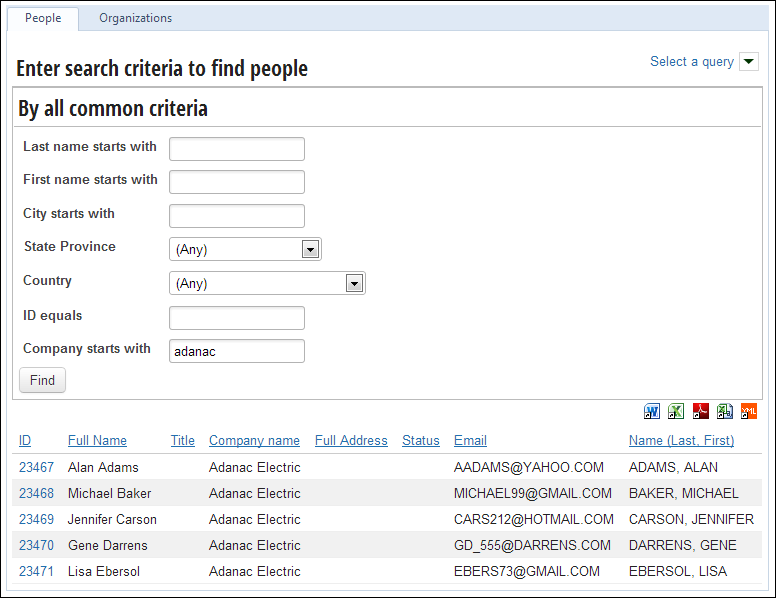
Task: Focus the Company starts with field
Action: (x=237, y=351)
